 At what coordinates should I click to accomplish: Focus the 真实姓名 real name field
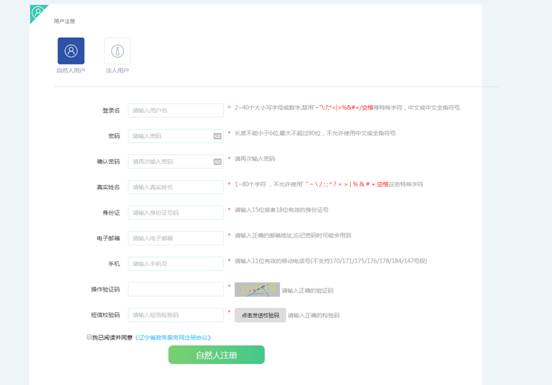click(x=176, y=187)
